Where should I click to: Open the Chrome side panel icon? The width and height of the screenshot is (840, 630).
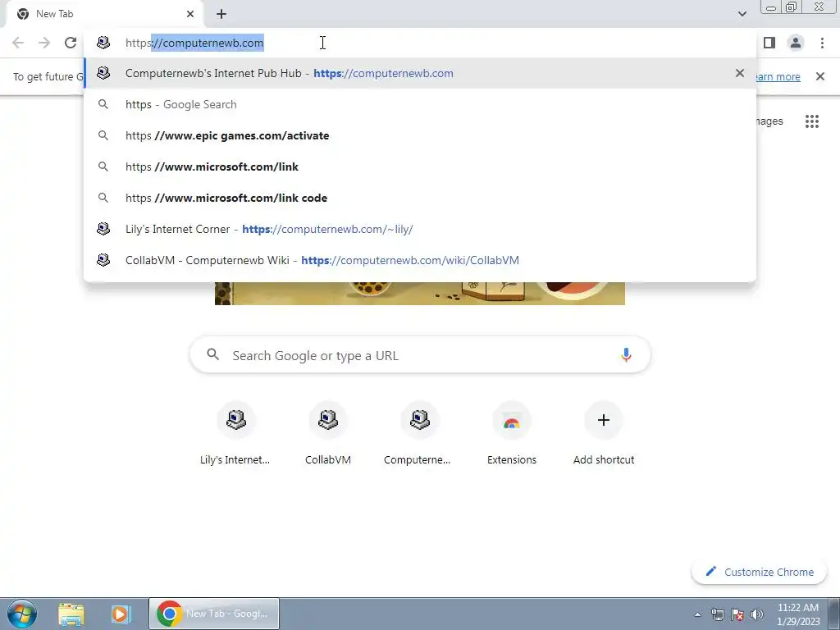pyautogui.click(x=769, y=43)
